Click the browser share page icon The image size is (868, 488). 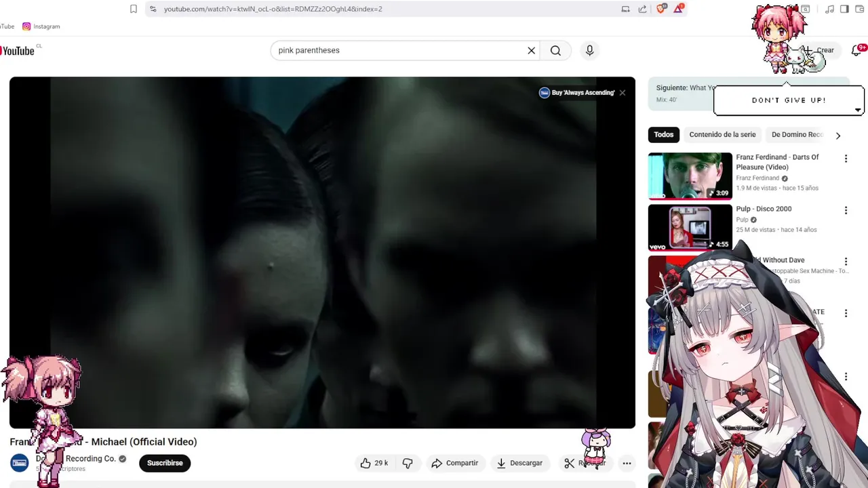click(x=642, y=9)
